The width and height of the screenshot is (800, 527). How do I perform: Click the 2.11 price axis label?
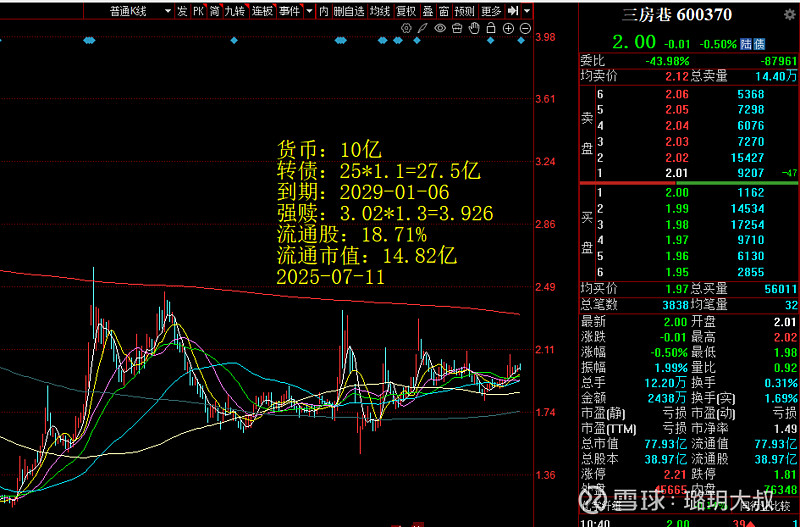click(546, 349)
